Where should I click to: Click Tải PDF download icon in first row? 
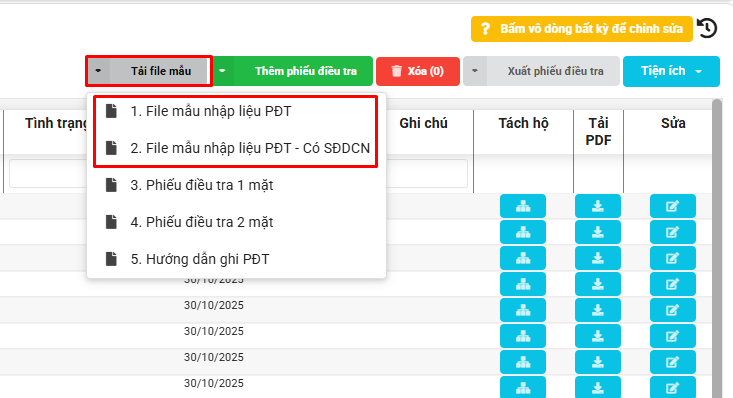[x=598, y=206]
